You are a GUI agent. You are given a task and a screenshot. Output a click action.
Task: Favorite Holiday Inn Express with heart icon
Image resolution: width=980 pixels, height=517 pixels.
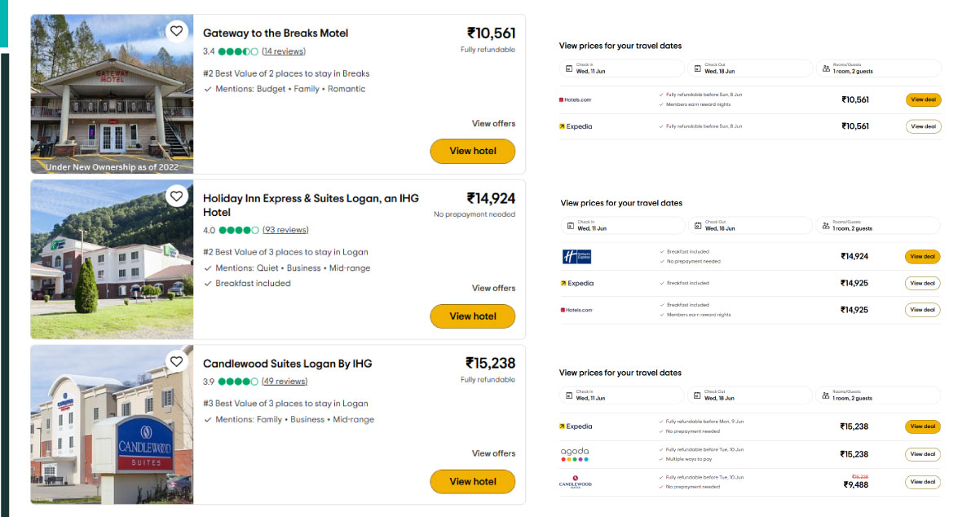point(176,196)
